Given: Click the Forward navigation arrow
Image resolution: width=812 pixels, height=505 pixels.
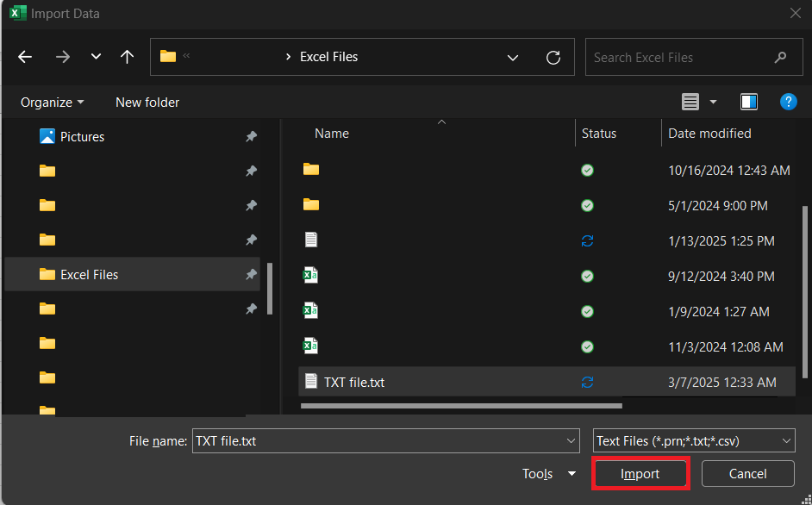Looking at the screenshot, I should click(x=63, y=57).
